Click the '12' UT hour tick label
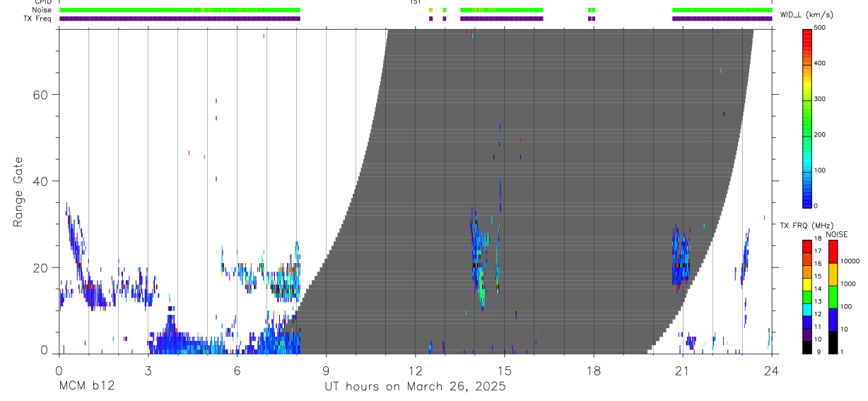 415,370
